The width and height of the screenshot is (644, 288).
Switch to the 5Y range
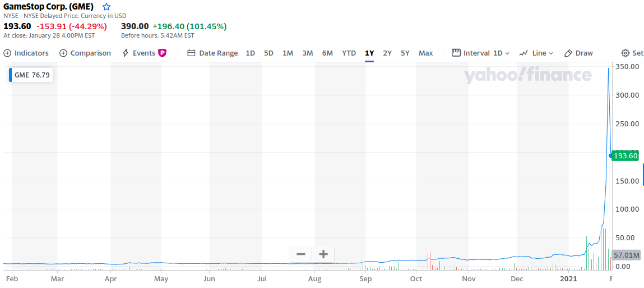[x=405, y=53]
